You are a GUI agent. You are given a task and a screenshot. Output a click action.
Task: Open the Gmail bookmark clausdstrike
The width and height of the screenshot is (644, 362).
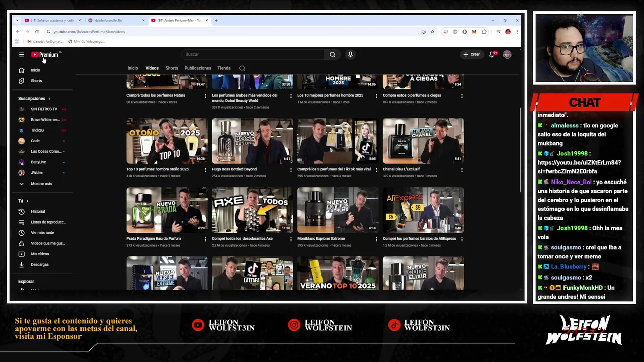45,41
